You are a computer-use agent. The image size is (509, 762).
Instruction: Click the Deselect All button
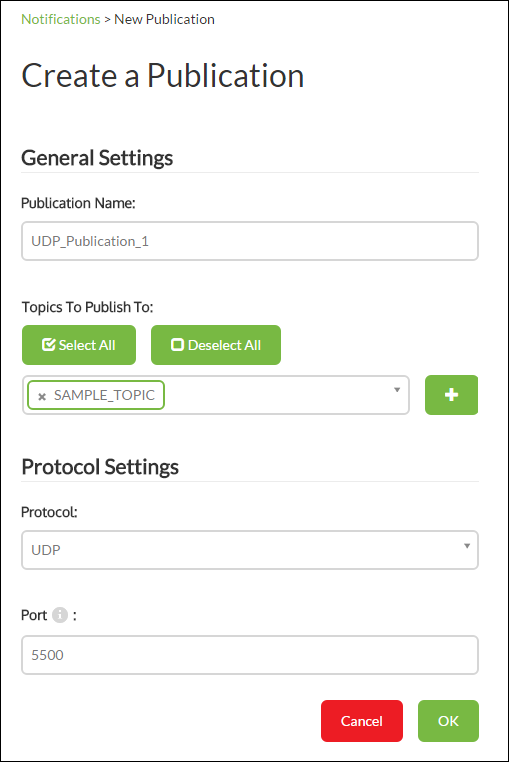tap(216, 345)
